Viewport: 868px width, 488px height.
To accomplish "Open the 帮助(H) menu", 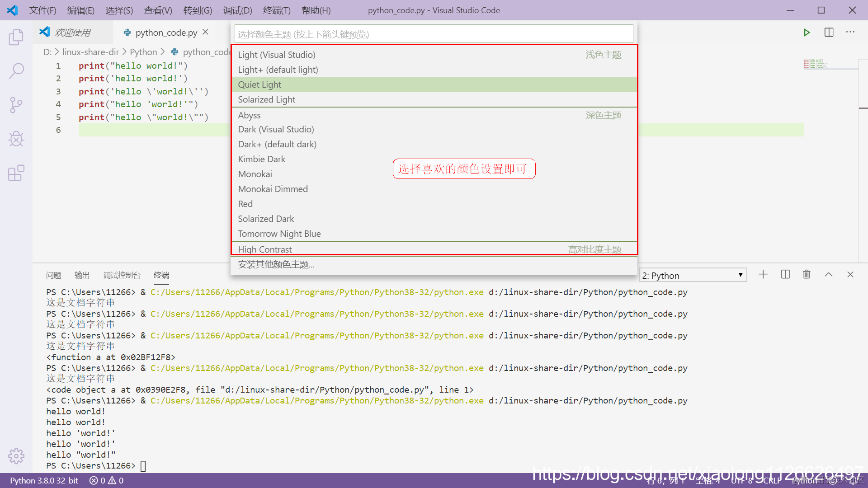I will coord(316,10).
